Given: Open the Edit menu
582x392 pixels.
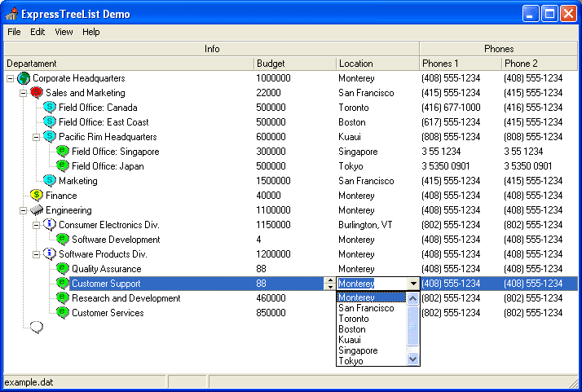Looking at the screenshot, I should (x=37, y=32).
